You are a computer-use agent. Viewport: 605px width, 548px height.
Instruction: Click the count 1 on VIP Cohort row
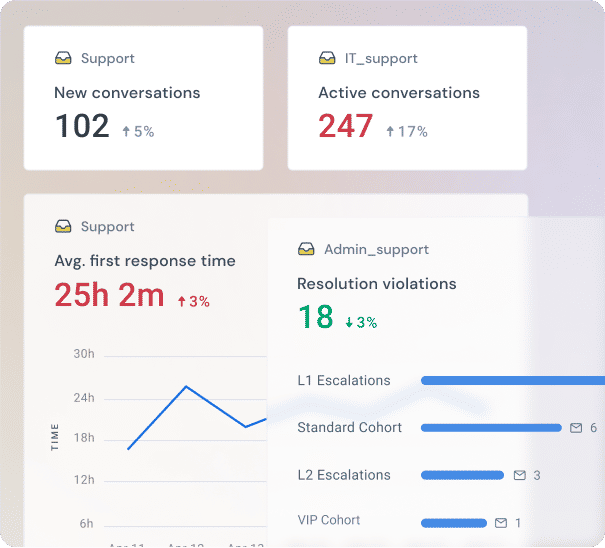518,523
